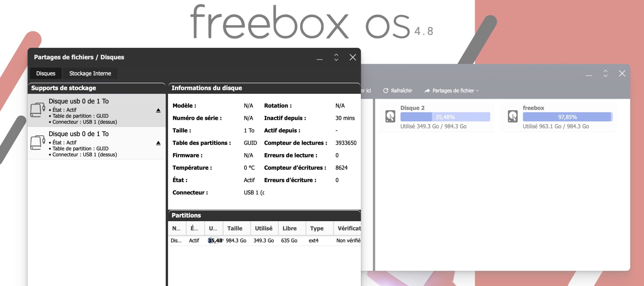Click the Non vérifié status cell
This screenshot has height=286, width=644.
click(x=348, y=241)
